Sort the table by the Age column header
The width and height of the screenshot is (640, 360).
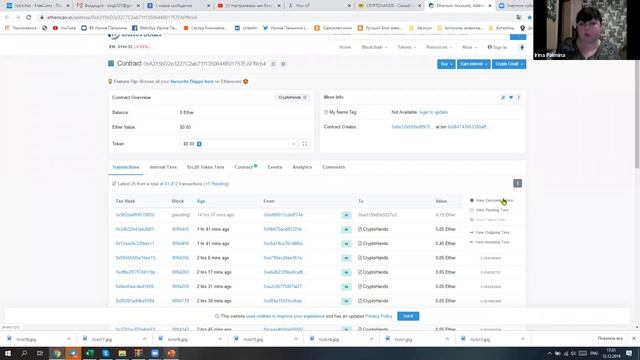click(x=201, y=201)
